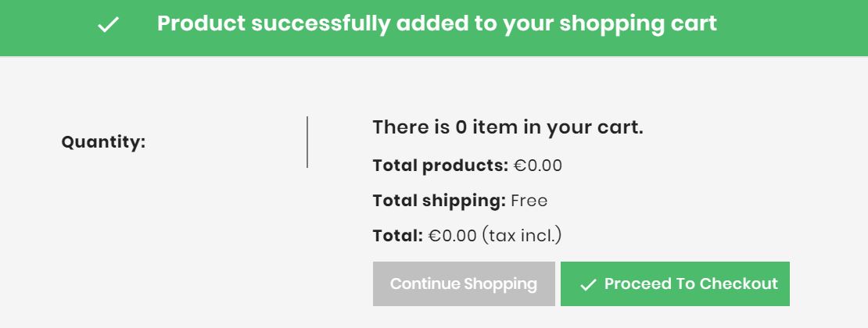Click 'There is 0 item in your cart' heading
The width and height of the screenshot is (868, 328).
(508, 128)
